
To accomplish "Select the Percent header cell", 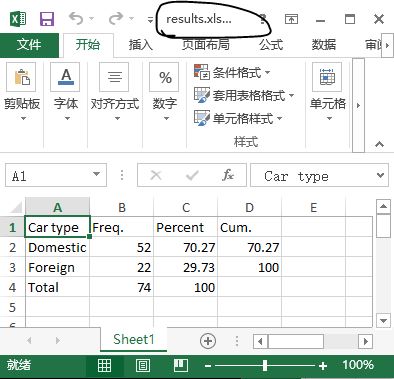I will [186, 227].
